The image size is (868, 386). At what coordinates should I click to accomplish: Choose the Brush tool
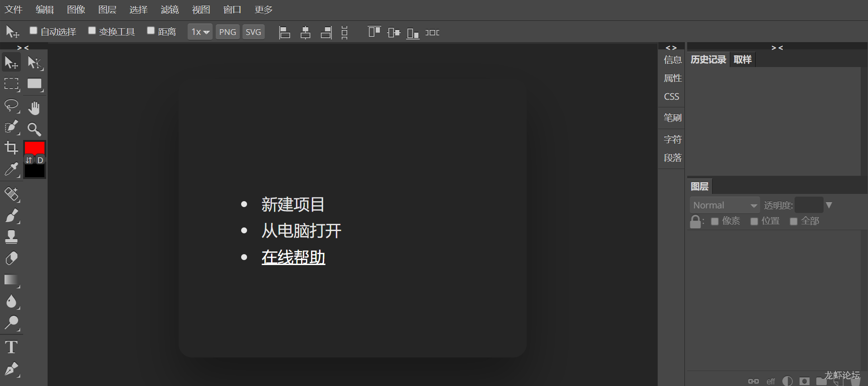coord(11,216)
